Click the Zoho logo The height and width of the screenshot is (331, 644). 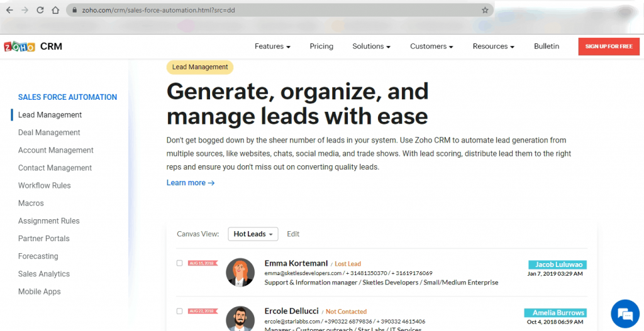point(19,46)
